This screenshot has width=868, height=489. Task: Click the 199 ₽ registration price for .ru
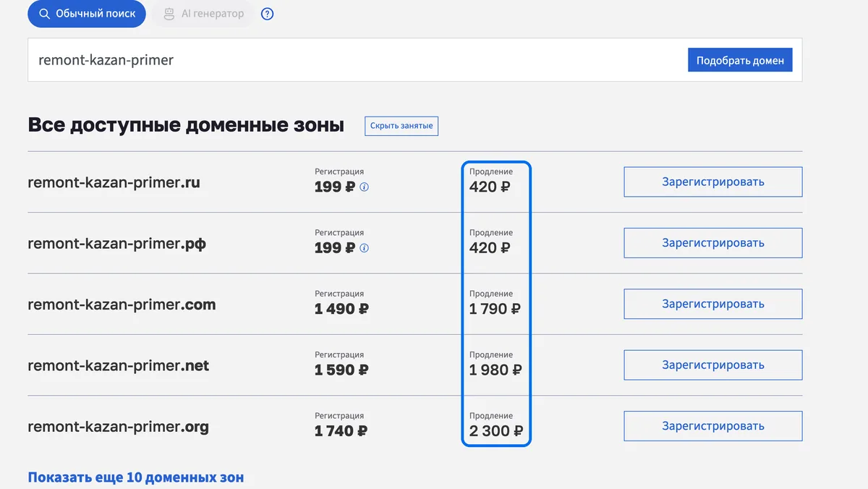(335, 187)
